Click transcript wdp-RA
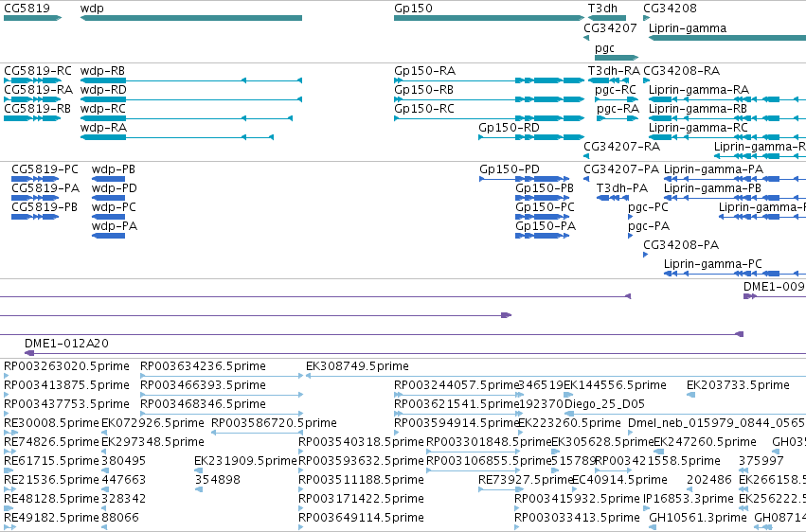806x532 pixels. pos(177,137)
